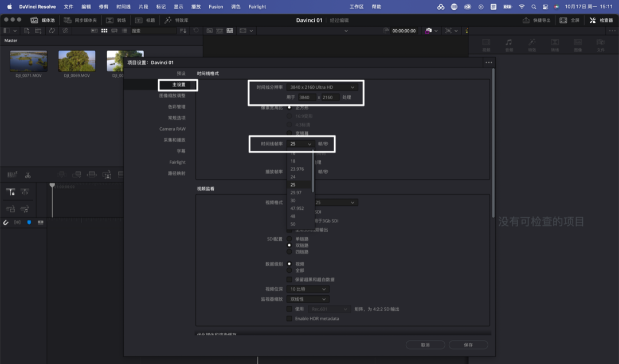
Task: Click the import media folder icon
Action: point(38,30)
